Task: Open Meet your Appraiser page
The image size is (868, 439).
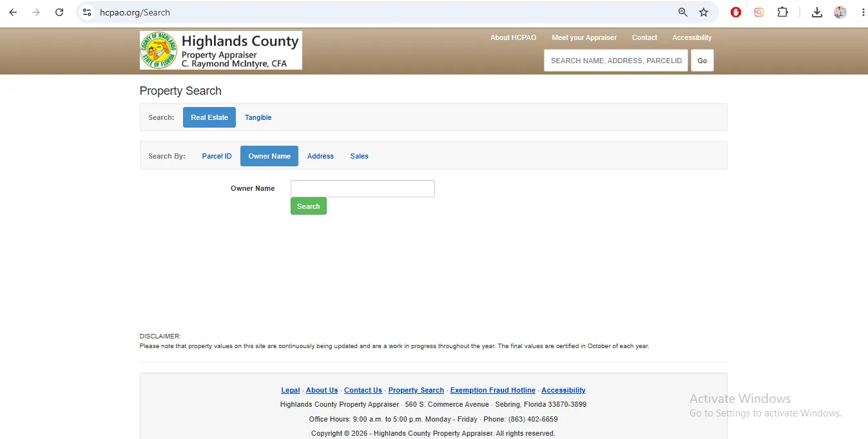Action: 584,37
